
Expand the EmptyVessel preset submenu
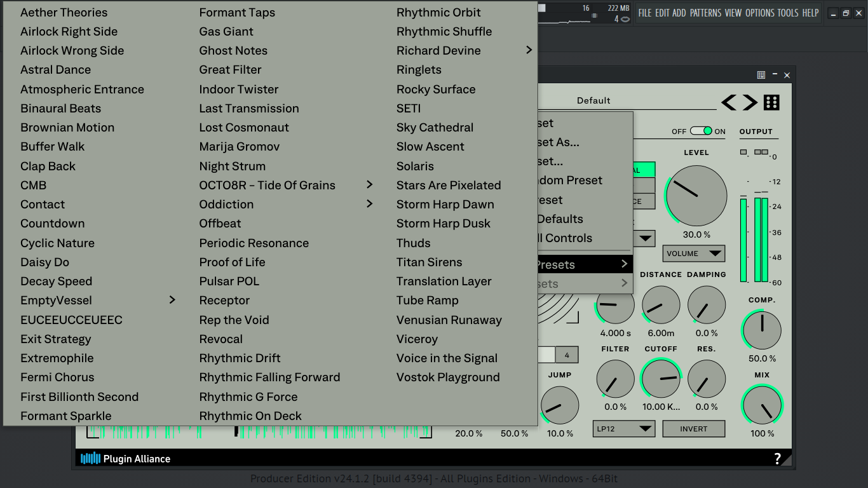click(x=98, y=300)
